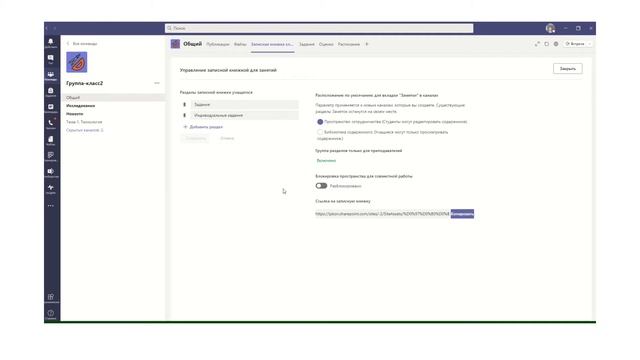The height and width of the screenshot is (360, 640).
Task: Click the Общий channel icon in header
Action: (x=175, y=44)
